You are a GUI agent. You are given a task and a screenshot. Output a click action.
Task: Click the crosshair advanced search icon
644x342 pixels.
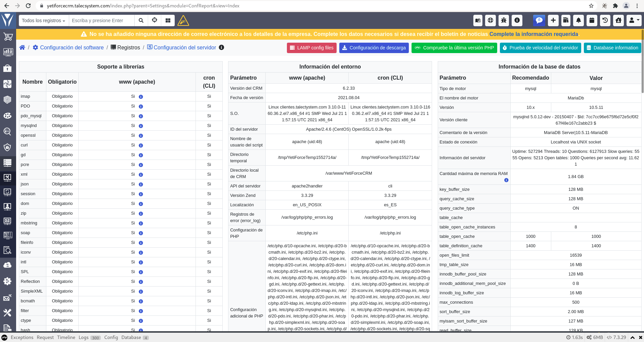(x=155, y=20)
